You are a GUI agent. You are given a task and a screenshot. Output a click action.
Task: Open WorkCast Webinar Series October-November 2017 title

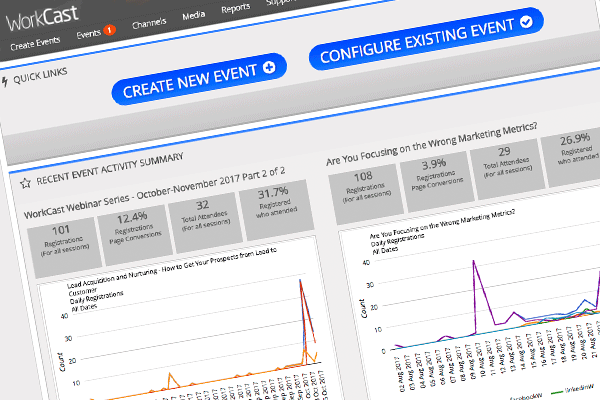tap(155, 193)
